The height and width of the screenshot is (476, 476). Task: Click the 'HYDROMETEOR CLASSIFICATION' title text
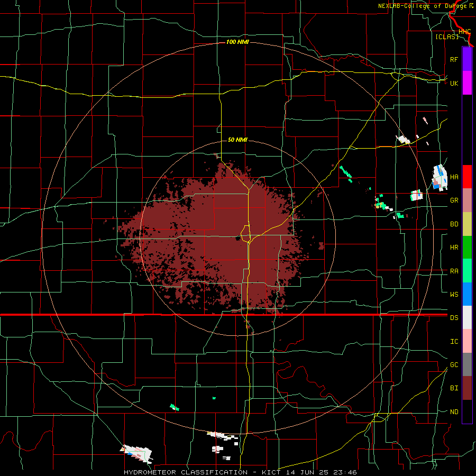coord(186,472)
